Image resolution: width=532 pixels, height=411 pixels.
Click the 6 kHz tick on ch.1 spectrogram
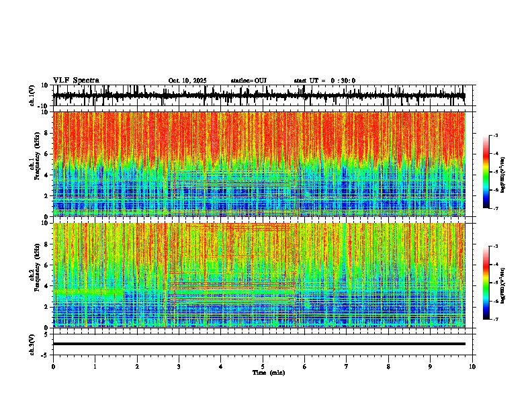click(47, 154)
